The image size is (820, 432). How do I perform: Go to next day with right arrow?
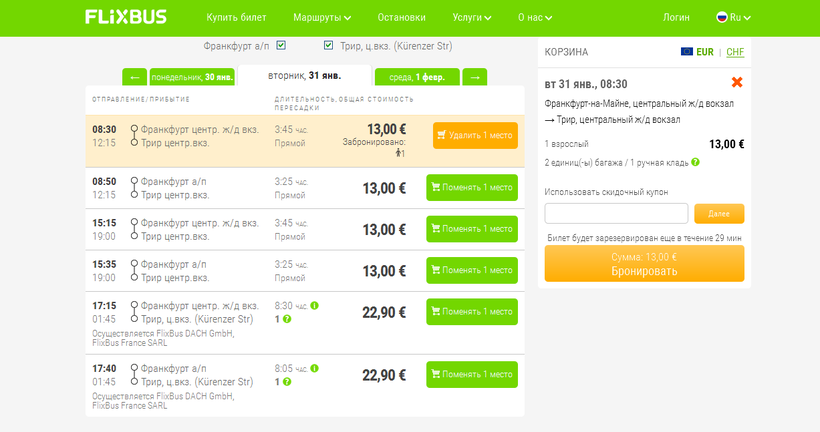click(x=475, y=77)
